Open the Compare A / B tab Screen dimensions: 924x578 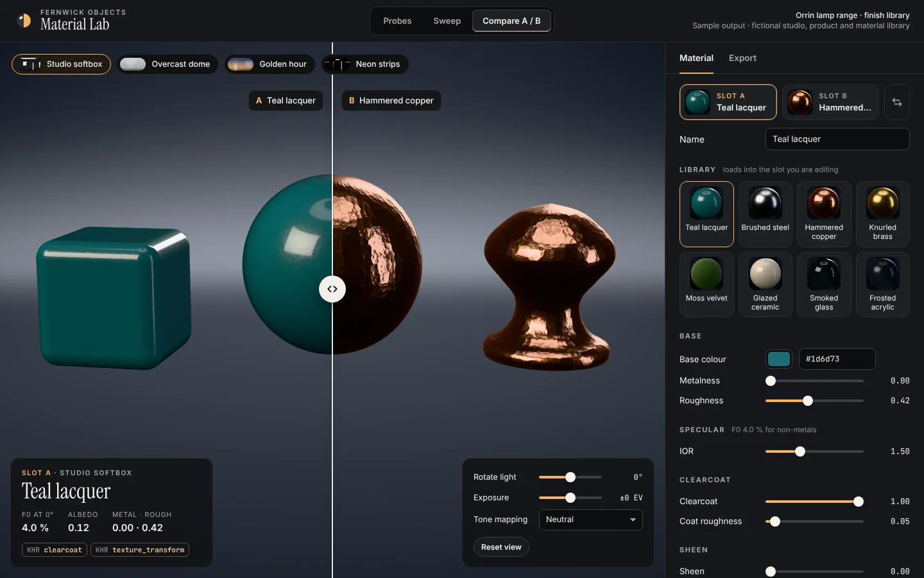pyautogui.click(x=511, y=21)
